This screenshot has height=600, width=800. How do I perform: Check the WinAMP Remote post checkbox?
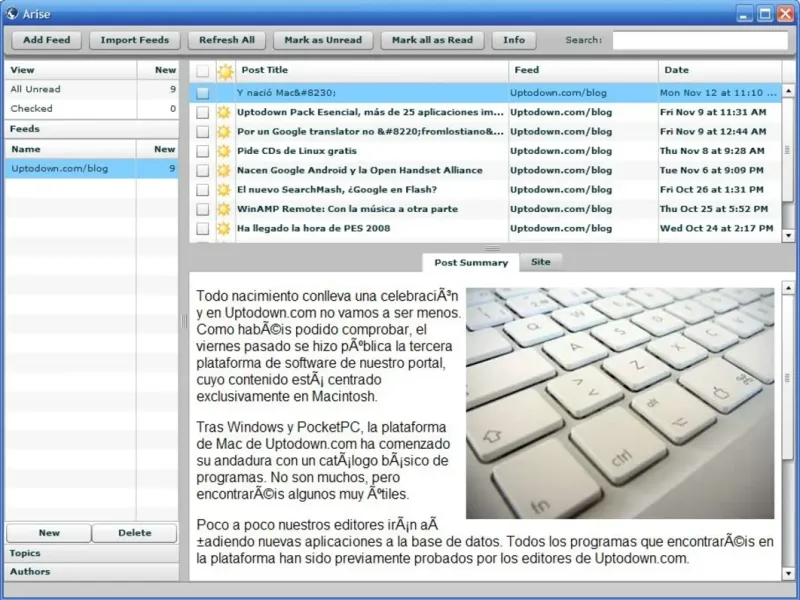(x=203, y=209)
